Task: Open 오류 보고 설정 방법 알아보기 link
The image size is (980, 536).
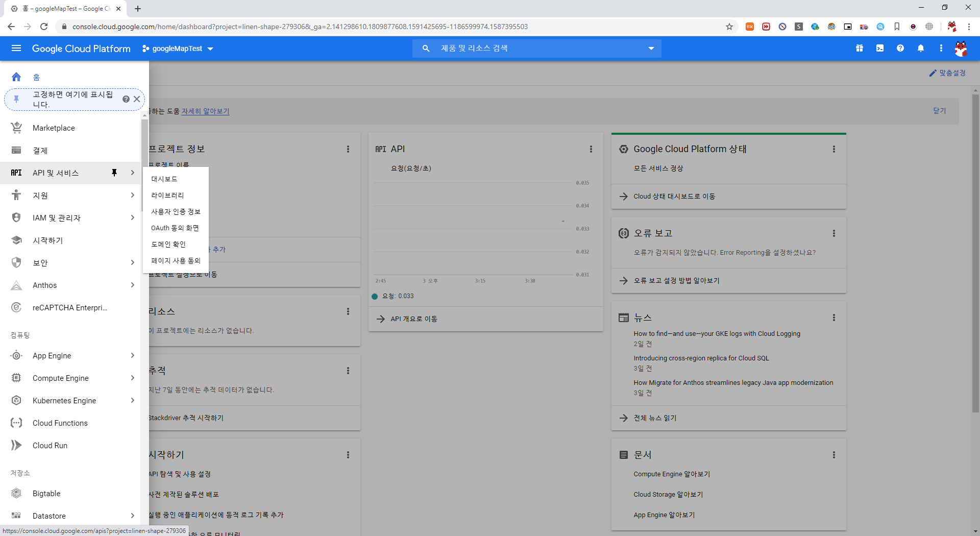Action: (676, 281)
